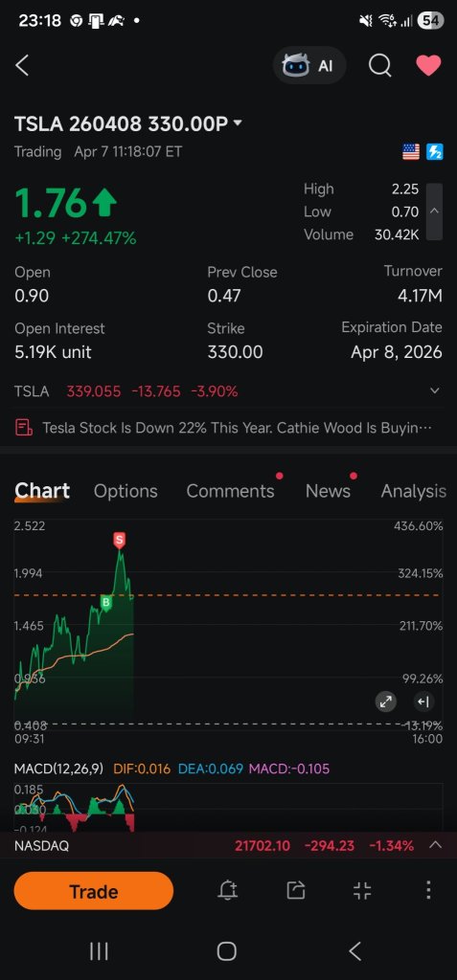This screenshot has height=980, width=457.
Task: Go back using the top-left arrow
Action: click(23, 65)
